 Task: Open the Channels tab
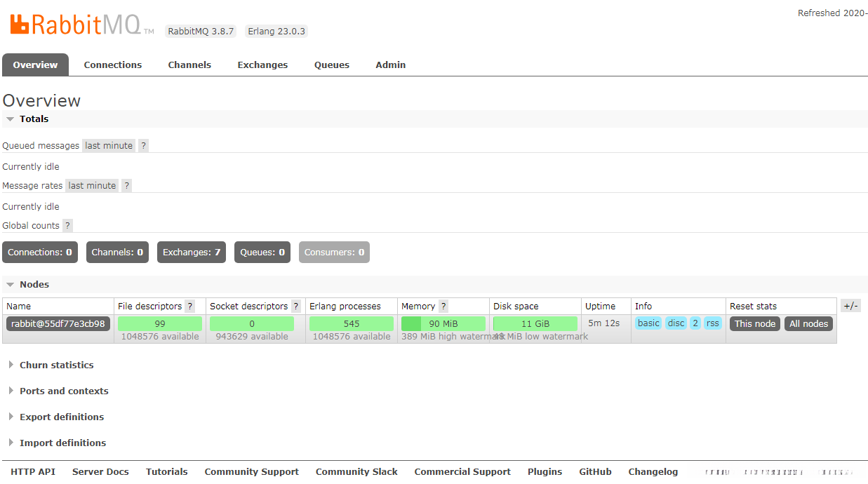tap(189, 65)
